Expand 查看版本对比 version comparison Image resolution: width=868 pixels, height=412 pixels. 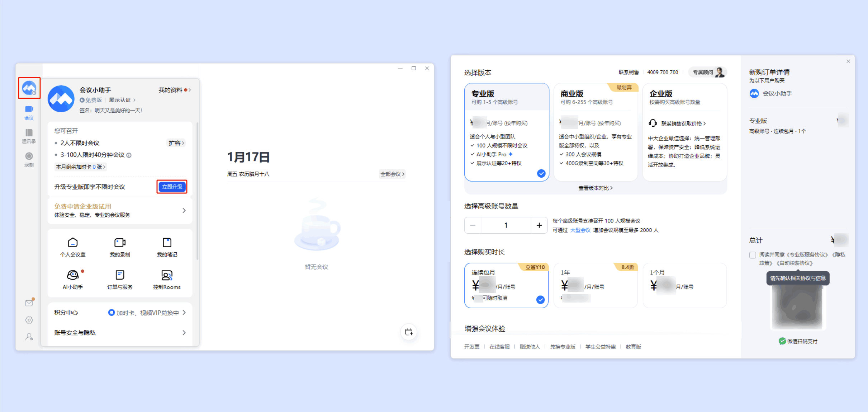[596, 188]
